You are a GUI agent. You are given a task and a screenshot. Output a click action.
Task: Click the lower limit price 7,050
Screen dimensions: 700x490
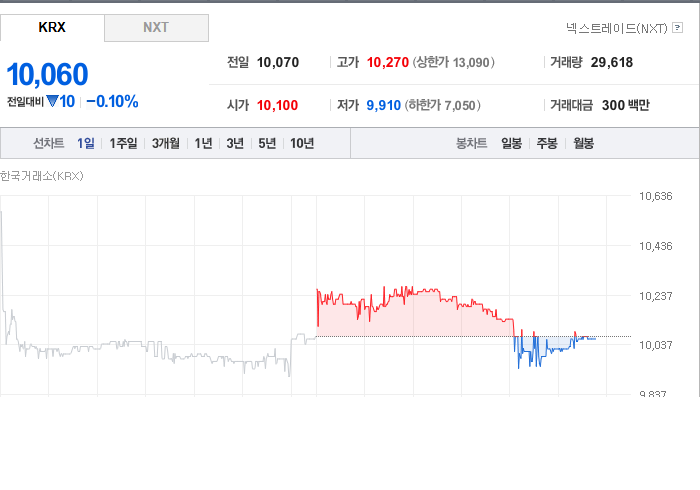460,106
